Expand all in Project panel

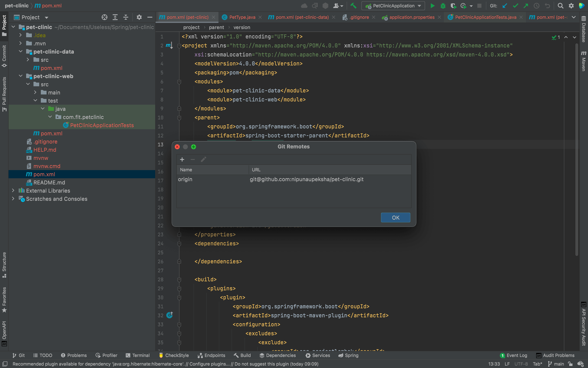tap(115, 17)
